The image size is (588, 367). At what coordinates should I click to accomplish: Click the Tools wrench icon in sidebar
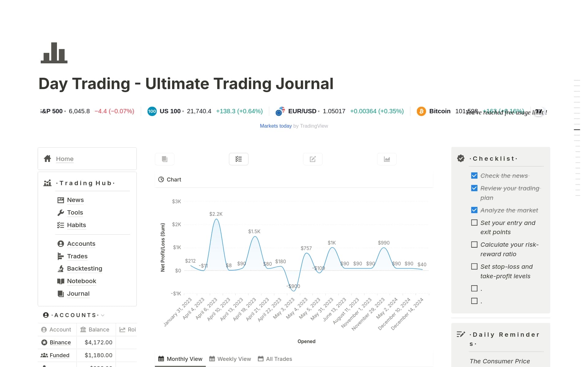point(61,212)
